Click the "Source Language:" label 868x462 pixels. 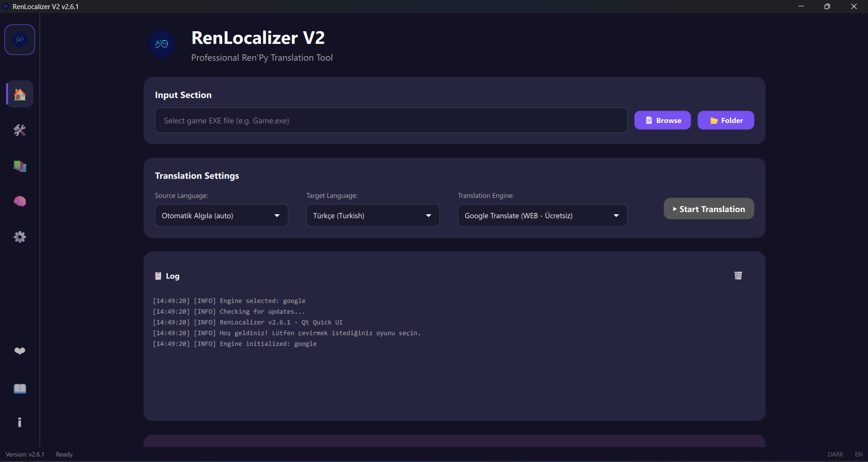tap(181, 196)
